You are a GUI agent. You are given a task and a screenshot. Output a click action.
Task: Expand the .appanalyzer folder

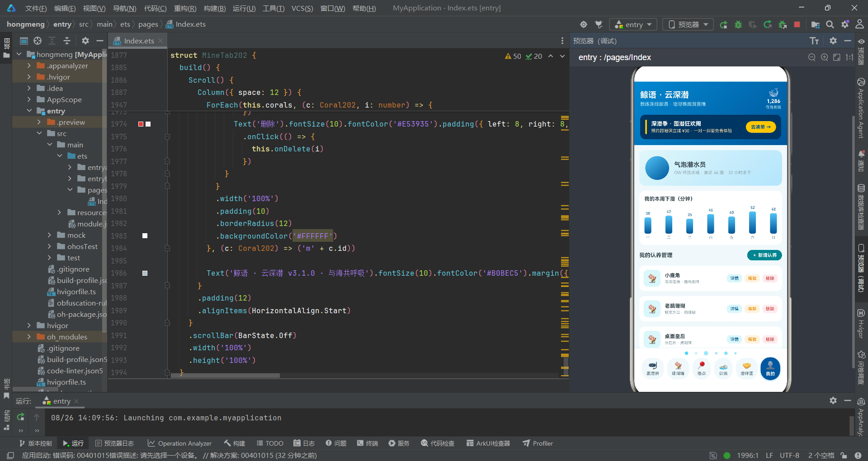pyautogui.click(x=29, y=66)
